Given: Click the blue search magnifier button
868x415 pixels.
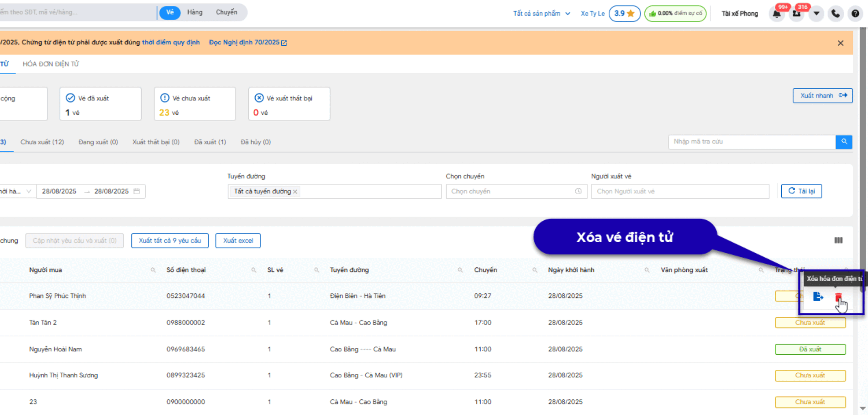Looking at the screenshot, I should point(844,142).
